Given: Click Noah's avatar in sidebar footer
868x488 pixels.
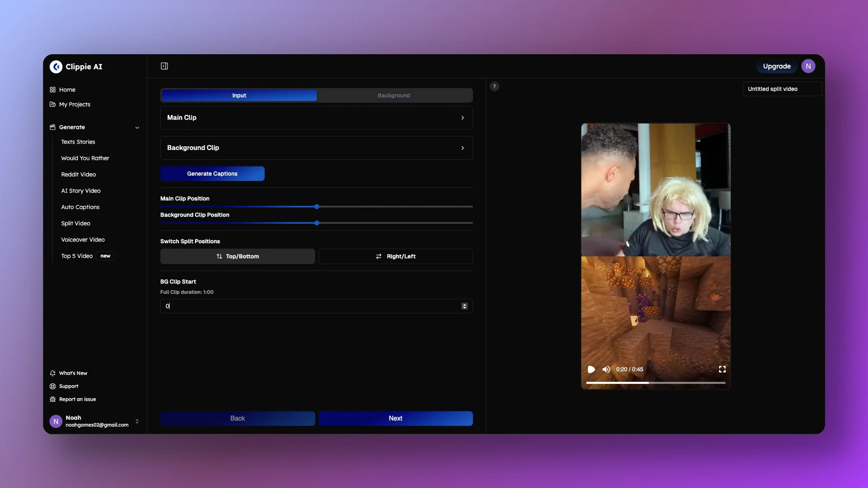Looking at the screenshot, I should pyautogui.click(x=56, y=421).
